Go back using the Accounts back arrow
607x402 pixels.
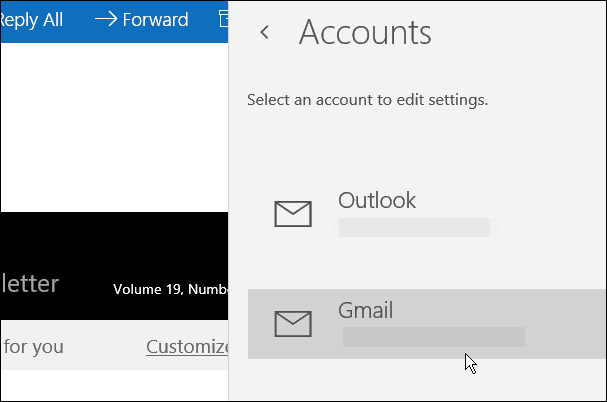coord(264,32)
